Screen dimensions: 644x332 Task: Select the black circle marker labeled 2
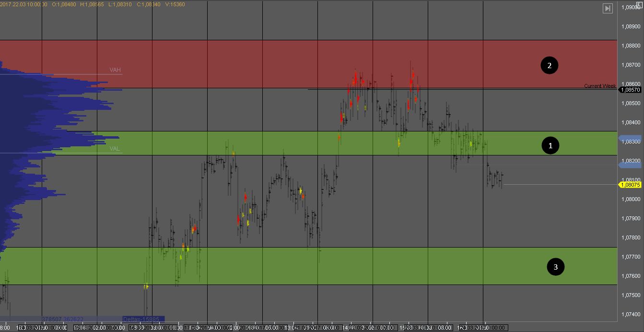[549, 65]
